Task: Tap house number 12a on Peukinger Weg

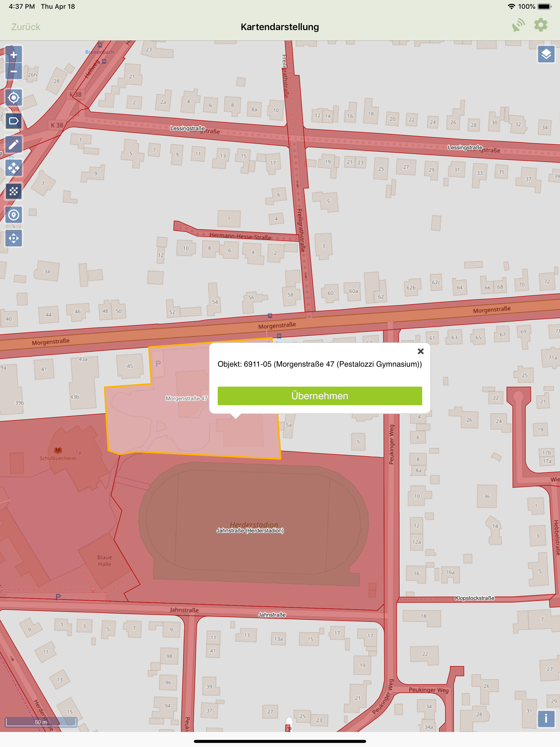Action: pyautogui.click(x=416, y=542)
